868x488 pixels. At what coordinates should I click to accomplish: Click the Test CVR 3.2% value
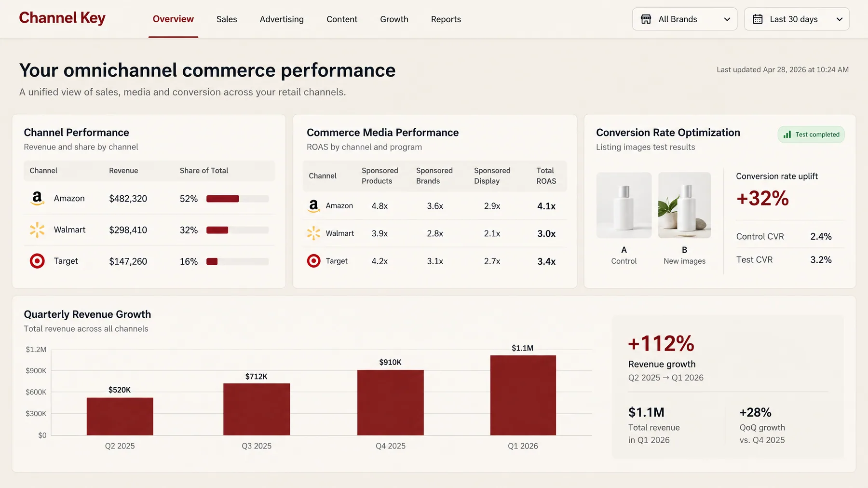point(821,260)
